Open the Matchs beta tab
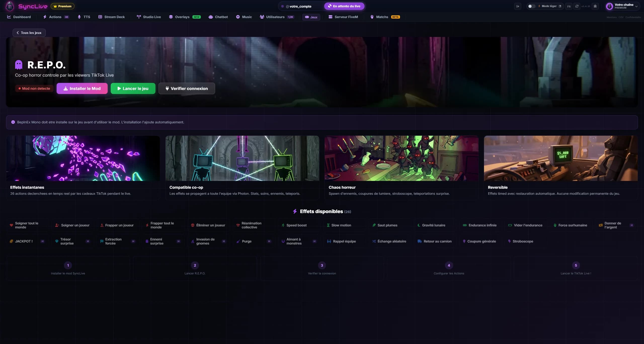The image size is (644, 344). [x=385, y=17]
